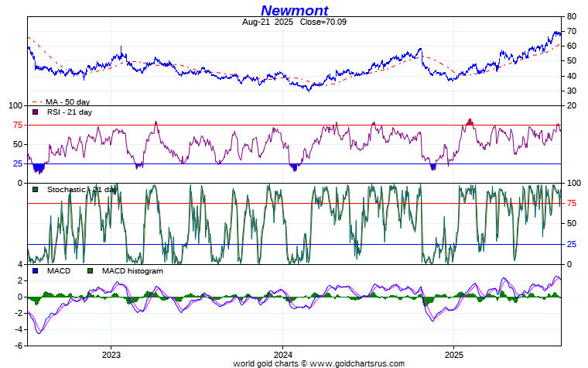Select the blue RSI oversold marker in early 2024
Viewport: 588px width, 368px height.
pos(294,167)
